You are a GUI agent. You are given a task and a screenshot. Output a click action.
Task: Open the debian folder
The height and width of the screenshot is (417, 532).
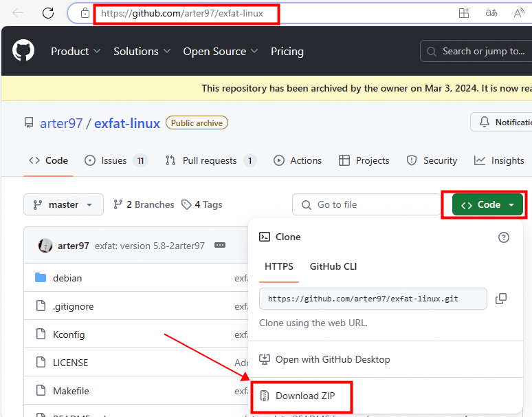67,278
